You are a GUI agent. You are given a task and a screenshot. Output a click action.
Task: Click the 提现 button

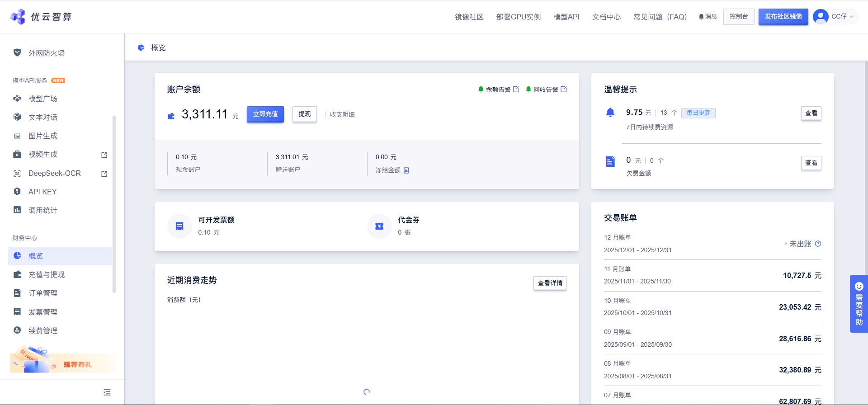[x=305, y=114]
